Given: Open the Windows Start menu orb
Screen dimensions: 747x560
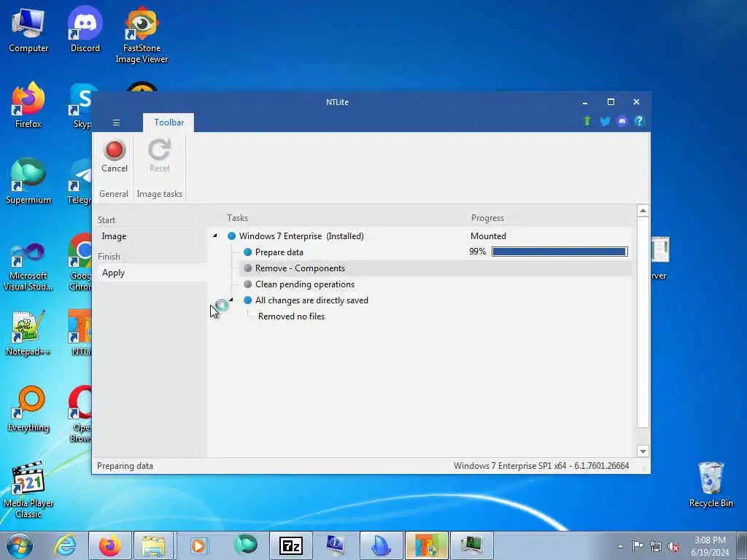Looking at the screenshot, I should [x=20, y=545].
